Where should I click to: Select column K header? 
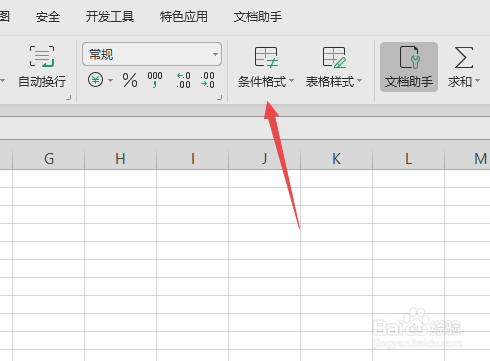[x=336, y=159]
